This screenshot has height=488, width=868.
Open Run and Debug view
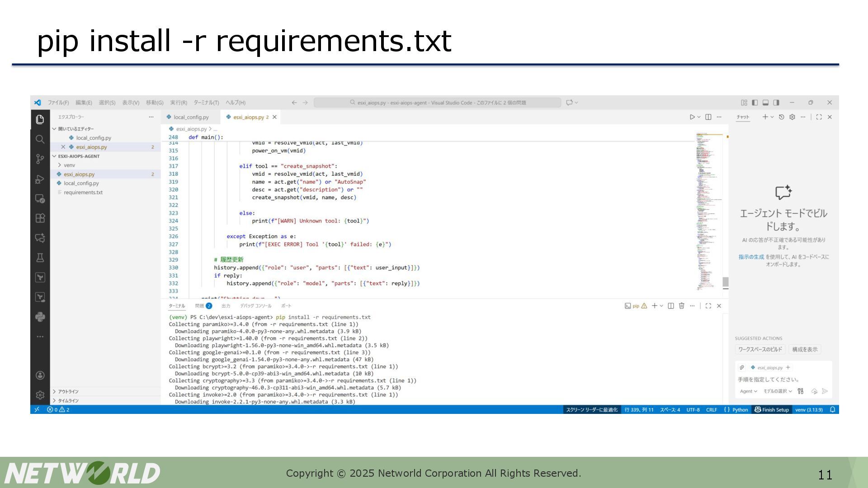[x=40, y=179]
